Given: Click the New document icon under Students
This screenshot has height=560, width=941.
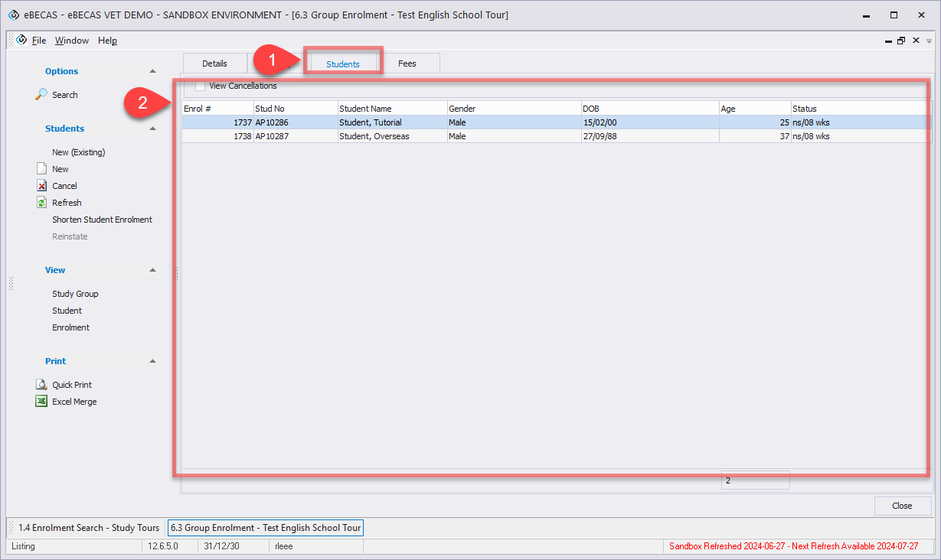Looking at the screenshot, I should [42, 169].
